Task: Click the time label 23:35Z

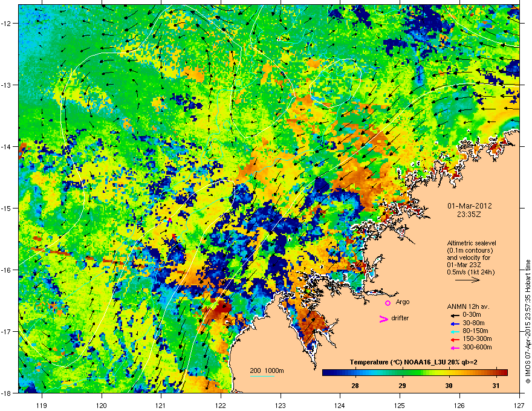Action: [469, 215]
